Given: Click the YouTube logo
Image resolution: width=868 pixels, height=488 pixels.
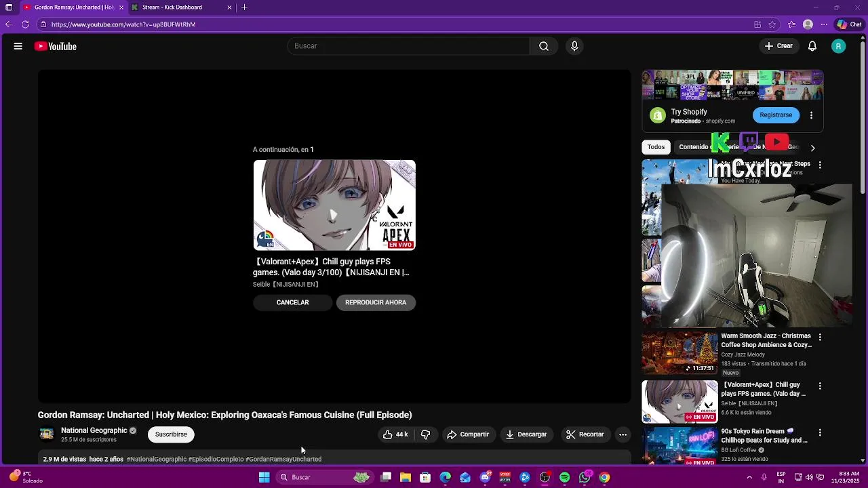Looking at the screenshot, I should (x=56, y=46).
